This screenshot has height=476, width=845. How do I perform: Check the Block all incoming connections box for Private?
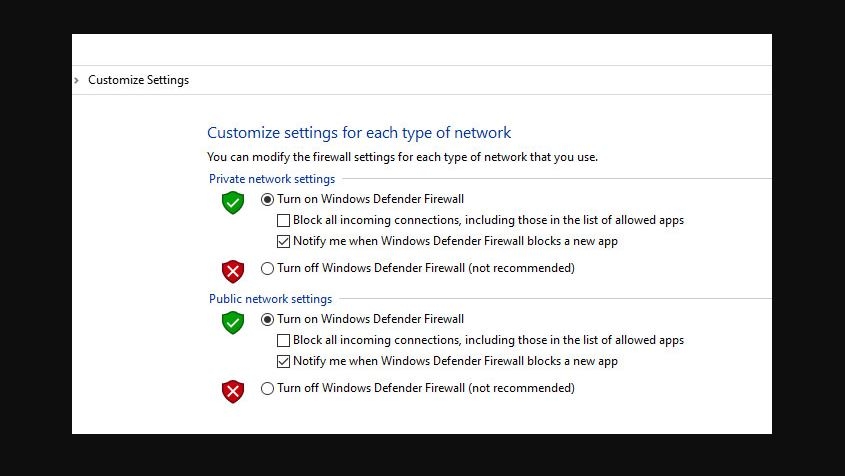284,220
